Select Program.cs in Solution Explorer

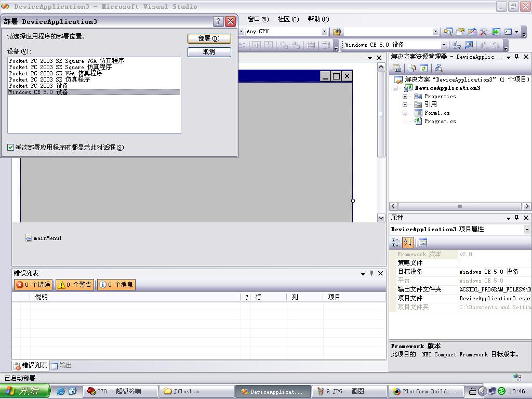click(x=440, y=121)
